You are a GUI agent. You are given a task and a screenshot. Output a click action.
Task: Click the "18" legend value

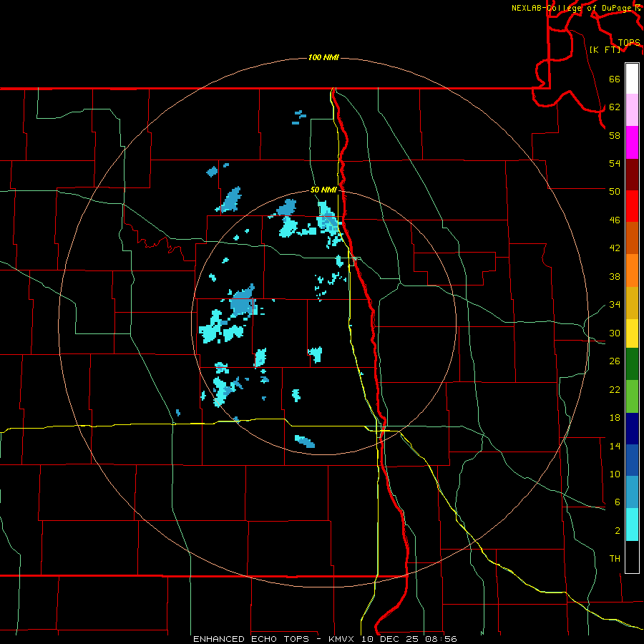615,418
